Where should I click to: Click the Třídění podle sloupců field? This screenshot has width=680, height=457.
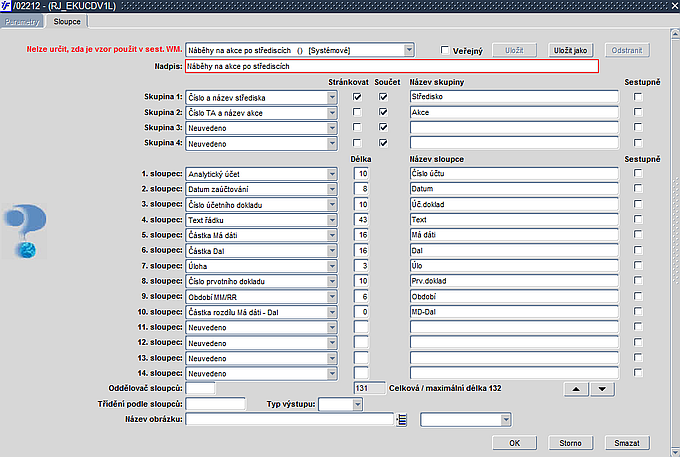click(x=215, y=404)
